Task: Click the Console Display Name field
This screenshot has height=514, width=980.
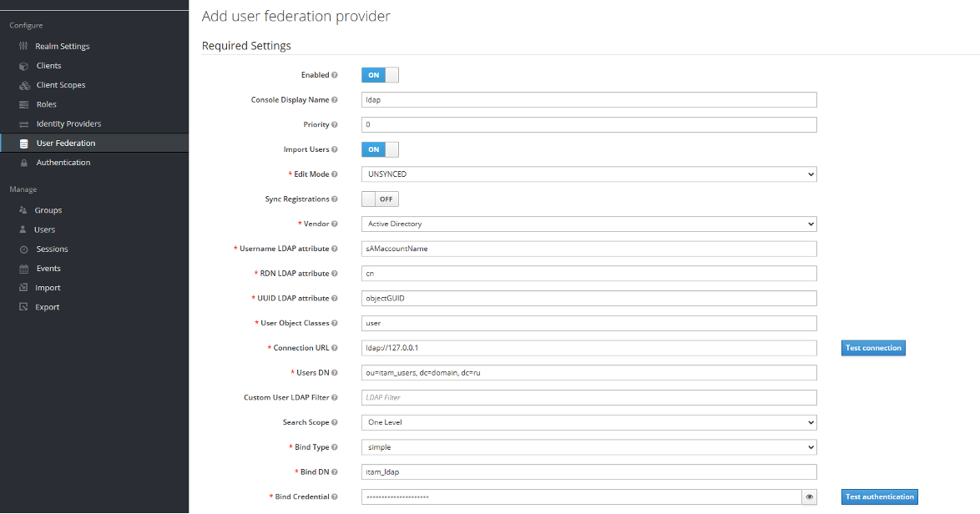Action: [x=589, y=100]
